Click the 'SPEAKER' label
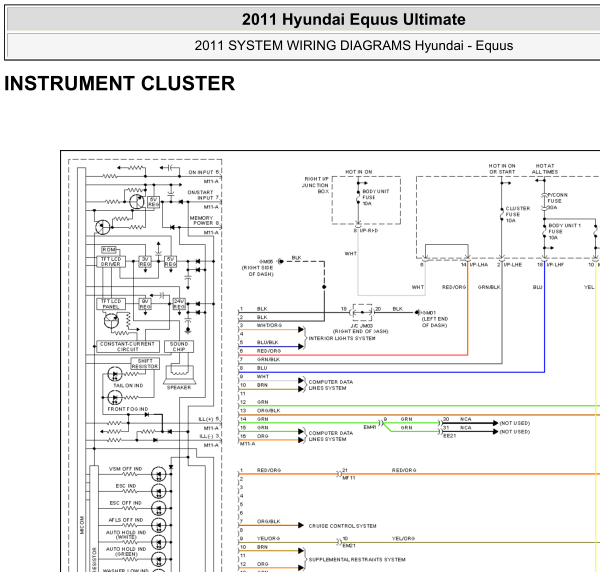This screenshot has width=600, height=572. pyautogui.click(x=179, y=388)
